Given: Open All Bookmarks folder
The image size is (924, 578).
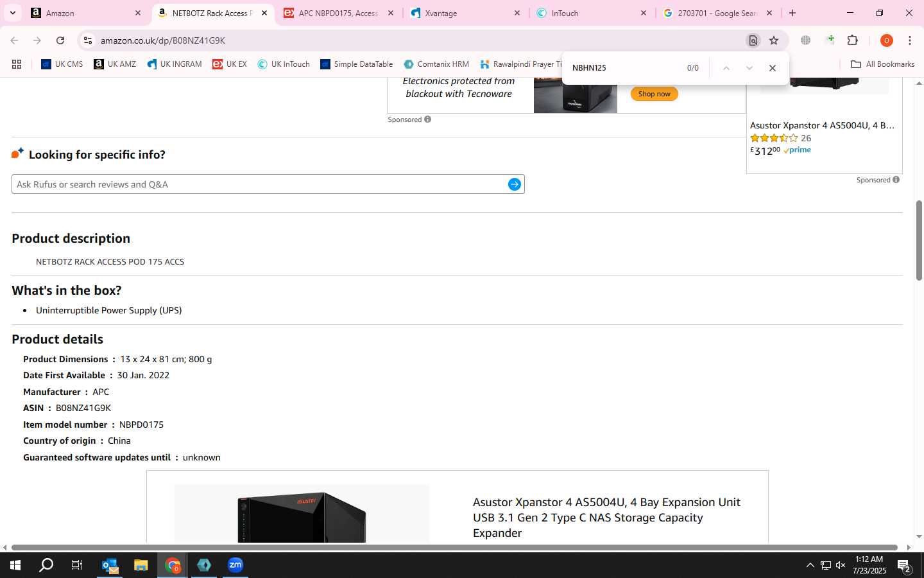Looking at the screenshot, I should (882, 64).
